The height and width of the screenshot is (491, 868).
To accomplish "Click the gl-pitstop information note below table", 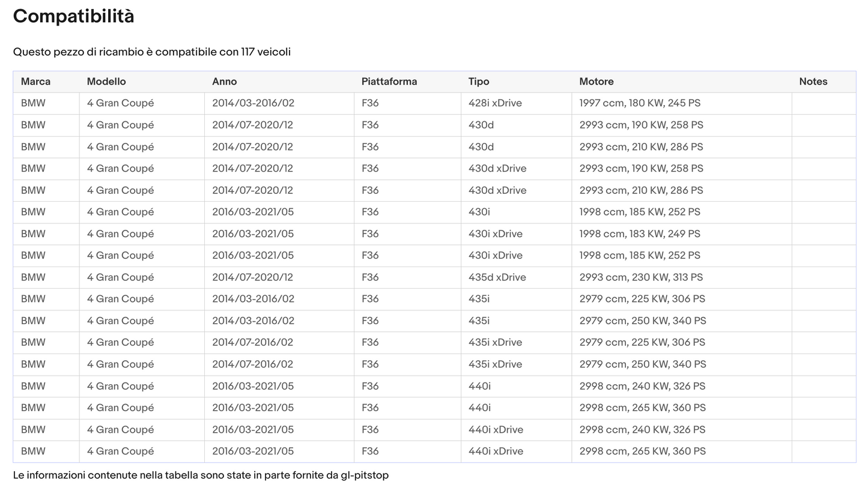I will point(201,475).
